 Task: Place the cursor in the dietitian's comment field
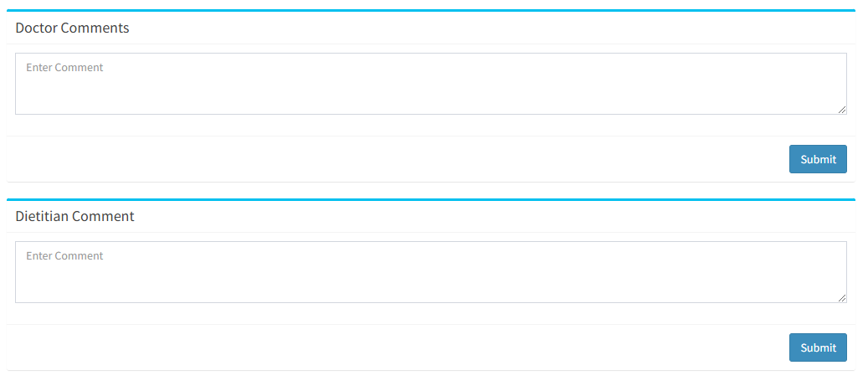tap(431, 272)
